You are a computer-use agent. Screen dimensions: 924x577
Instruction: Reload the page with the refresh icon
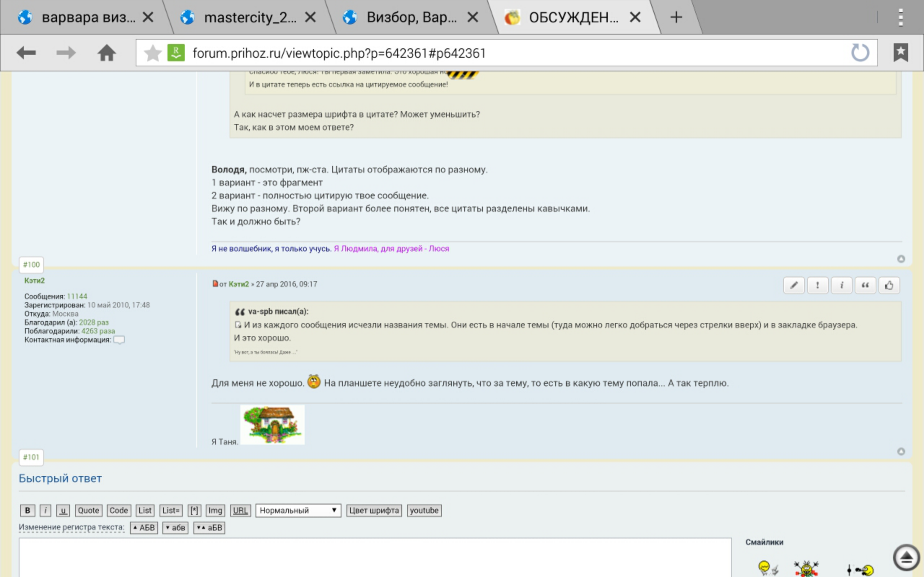(860, 53)
